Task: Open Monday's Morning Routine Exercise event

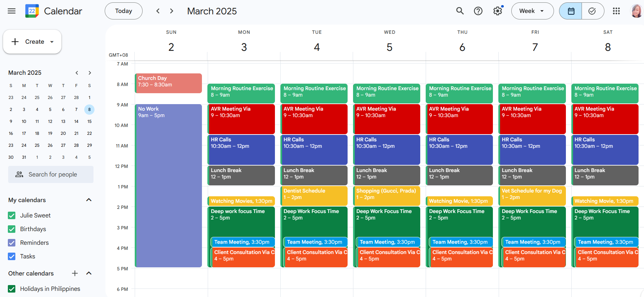Action: (x=241, y=94)
